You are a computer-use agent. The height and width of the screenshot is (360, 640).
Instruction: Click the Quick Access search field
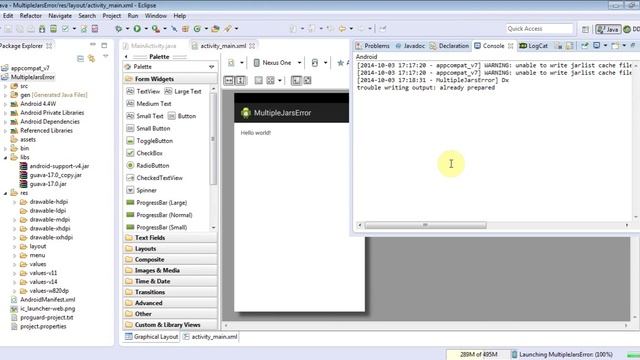(x=540, y=29)
